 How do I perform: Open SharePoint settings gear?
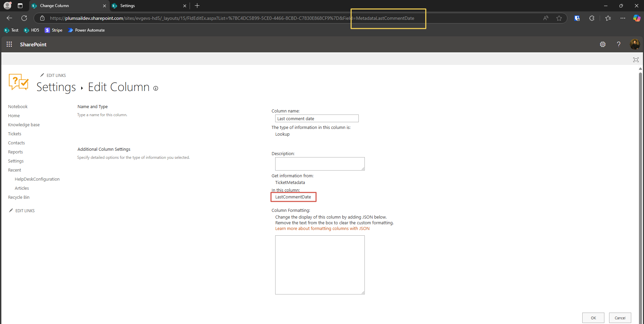coord(602,44)
